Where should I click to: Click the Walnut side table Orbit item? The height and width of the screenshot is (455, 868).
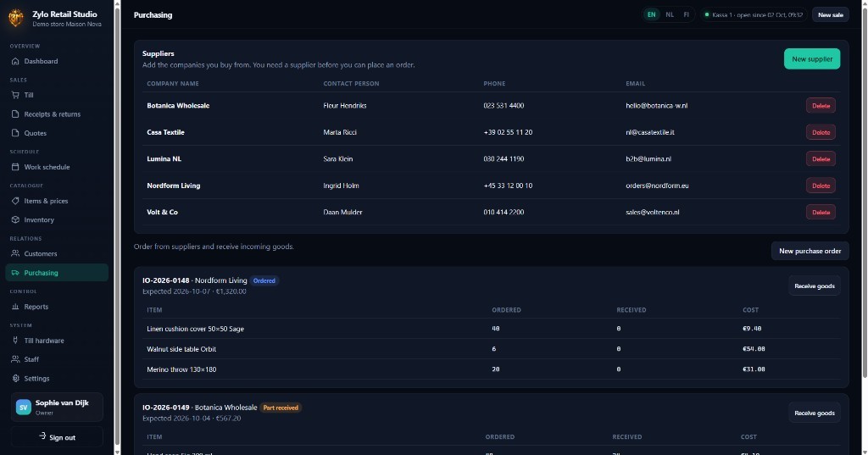tap(181, 349)
